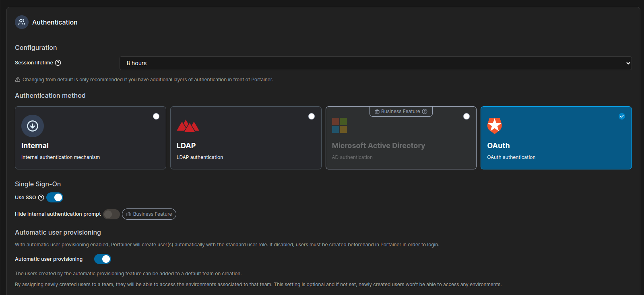Click the checked OAuth radio indicator
The height and width of the screenshot is (295, 644).
pyautogui.click(x=622, y=116)
